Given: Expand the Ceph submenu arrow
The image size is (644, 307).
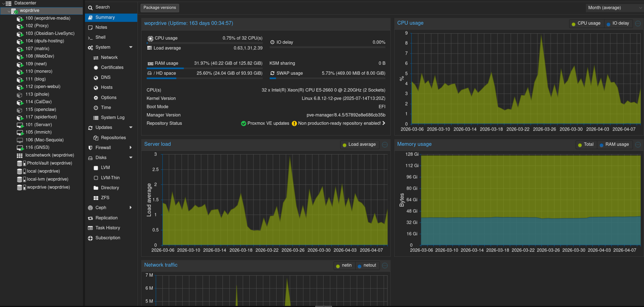Looking at the screenshot, I should coord(131,208).
